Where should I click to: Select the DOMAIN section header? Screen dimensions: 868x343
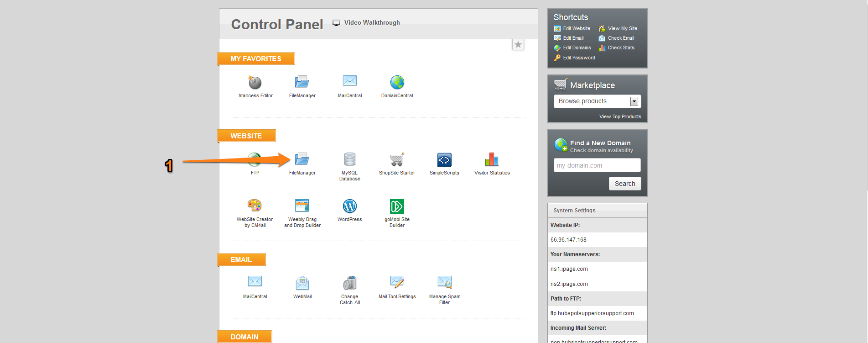click(x=245, y=337)
